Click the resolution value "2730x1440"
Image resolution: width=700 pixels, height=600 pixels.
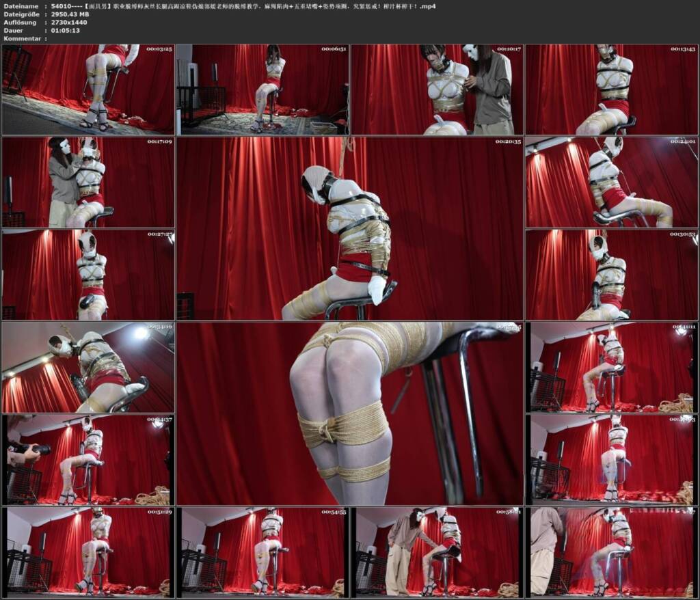(x=69, y=23)
